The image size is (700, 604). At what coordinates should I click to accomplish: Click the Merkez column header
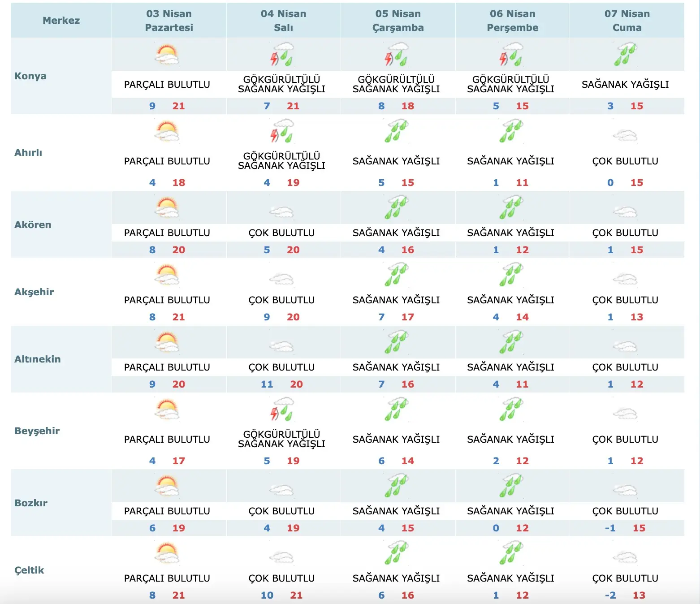pyautogui.click(x=61, y=20)
